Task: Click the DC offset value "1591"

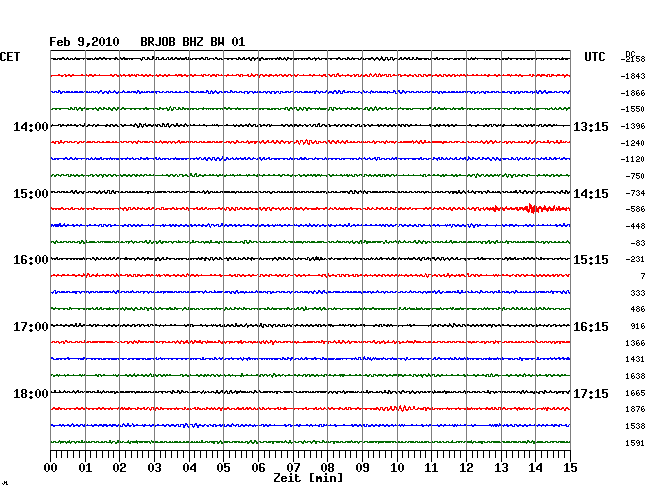Action: pyautogui.click(x=635, y=443)
